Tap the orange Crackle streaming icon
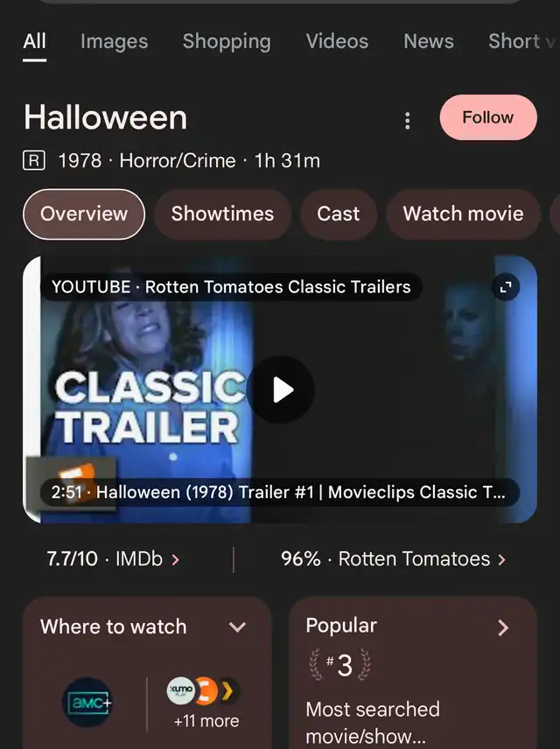The height and width of the screenshot is (749, 560). point(206,690)
